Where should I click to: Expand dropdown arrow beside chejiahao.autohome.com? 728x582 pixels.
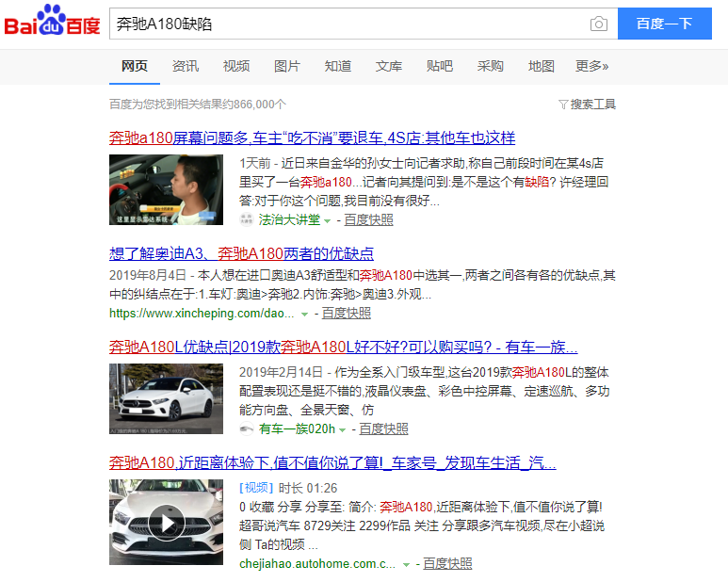pyautogui.click(x=407, y=565)
